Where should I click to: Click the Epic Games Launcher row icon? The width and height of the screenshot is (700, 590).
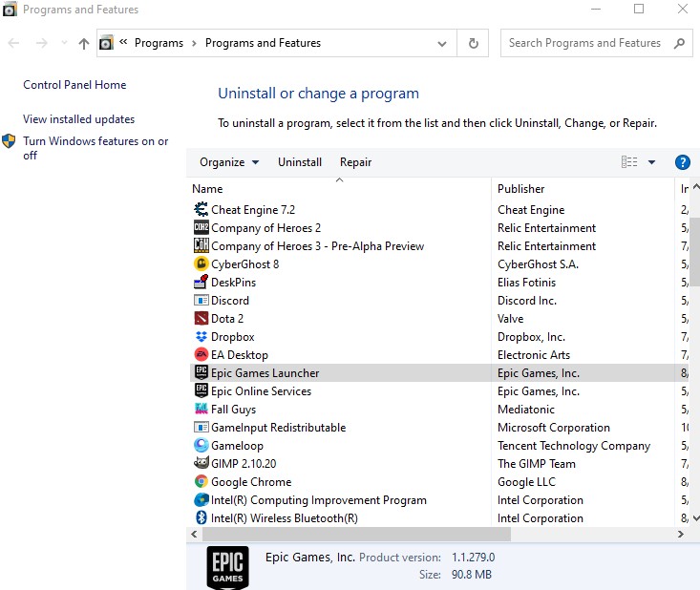point(201,372)
